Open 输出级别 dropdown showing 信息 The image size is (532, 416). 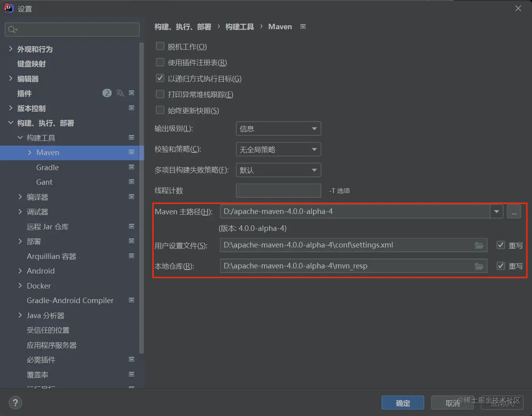click(278, 129)
